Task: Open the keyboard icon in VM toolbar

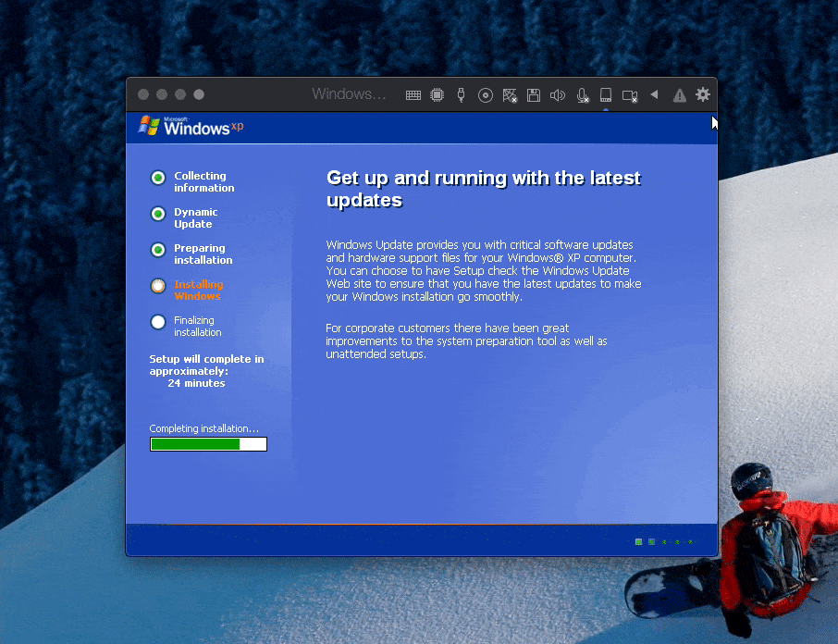Action: point(413,95)
